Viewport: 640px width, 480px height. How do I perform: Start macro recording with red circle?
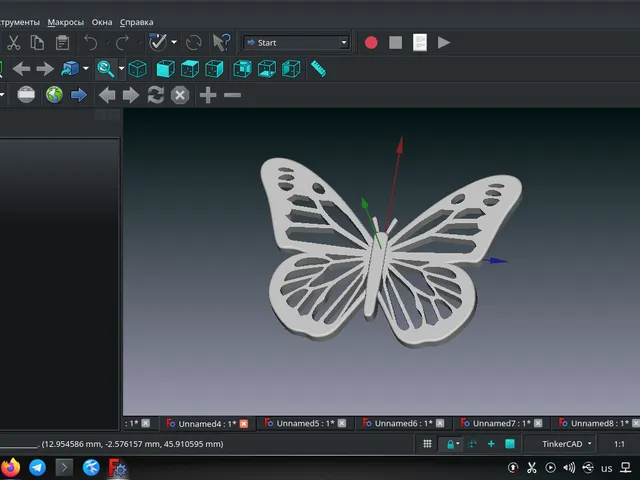371,42
